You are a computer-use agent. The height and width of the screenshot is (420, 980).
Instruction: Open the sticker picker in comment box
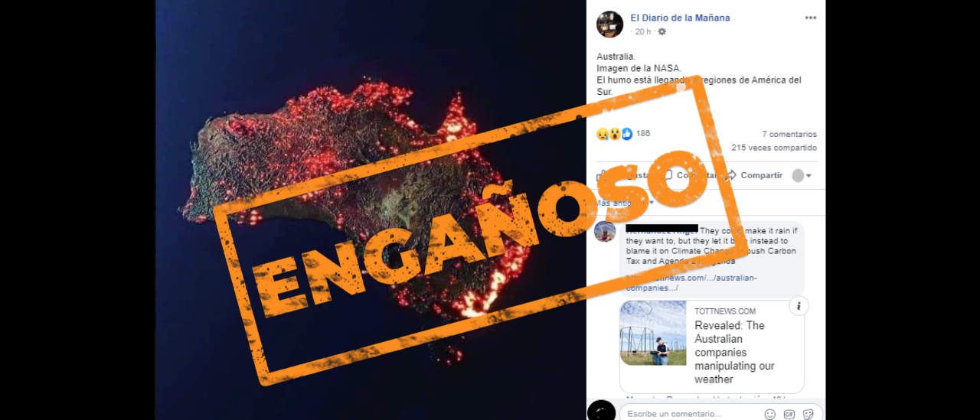[808, 414]
